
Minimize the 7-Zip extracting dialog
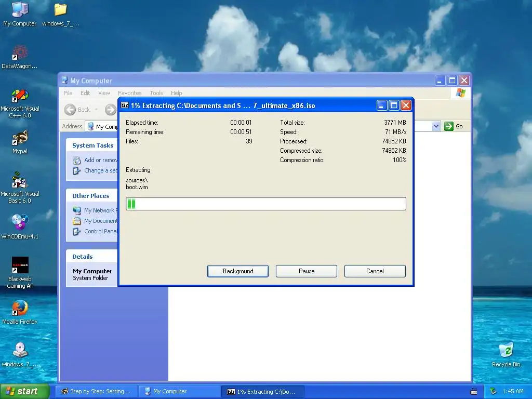(382, 105)
